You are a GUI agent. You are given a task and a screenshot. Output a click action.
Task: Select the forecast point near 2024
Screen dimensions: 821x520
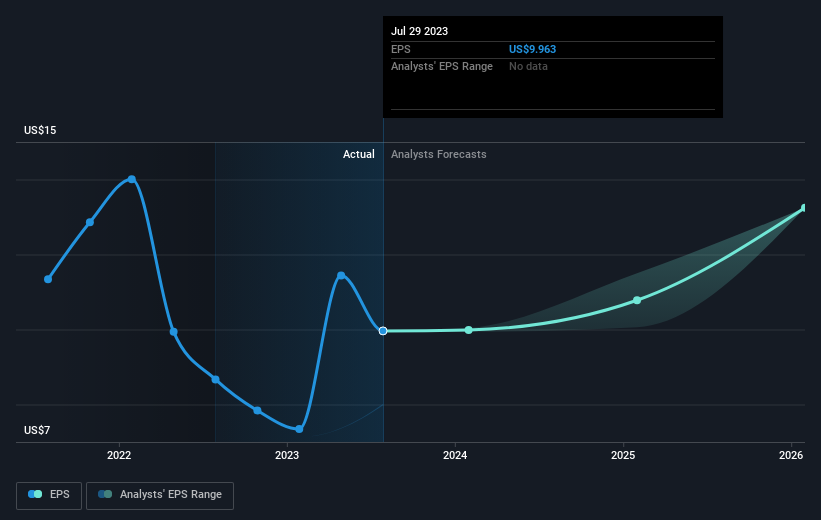tap(469, 330)
